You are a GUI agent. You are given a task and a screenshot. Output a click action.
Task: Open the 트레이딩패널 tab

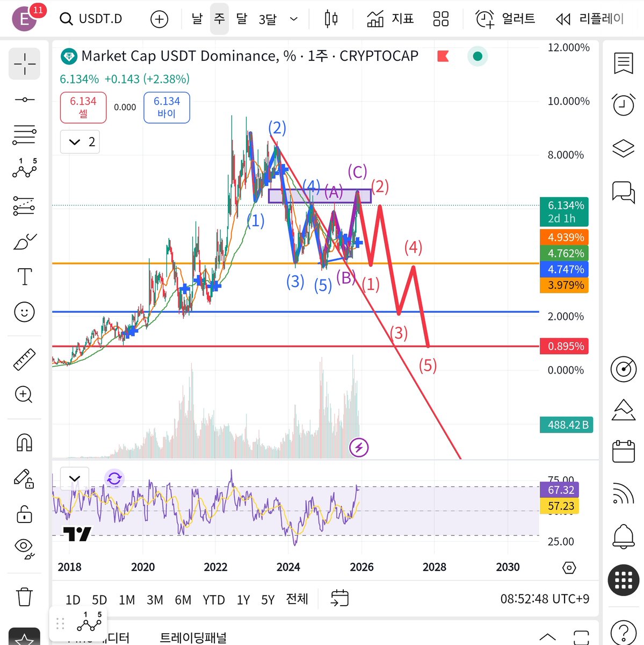(x=193, y=637)
